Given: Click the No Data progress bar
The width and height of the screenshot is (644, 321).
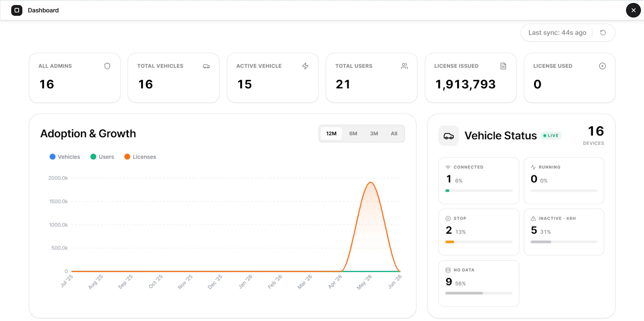Looking at the screenshot, I should coord(479,293).
